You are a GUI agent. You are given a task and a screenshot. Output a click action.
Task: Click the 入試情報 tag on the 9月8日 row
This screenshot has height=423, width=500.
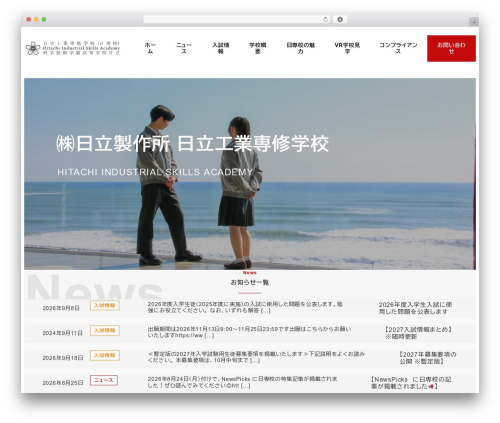pos(105,305)
